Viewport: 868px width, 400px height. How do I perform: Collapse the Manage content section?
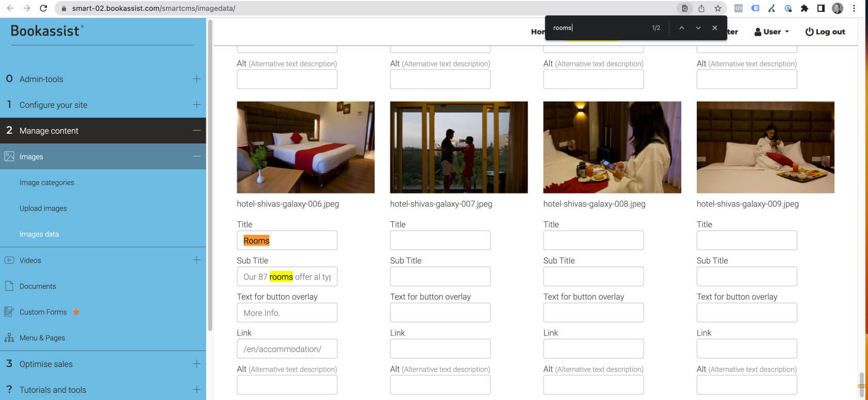(196, 131)
